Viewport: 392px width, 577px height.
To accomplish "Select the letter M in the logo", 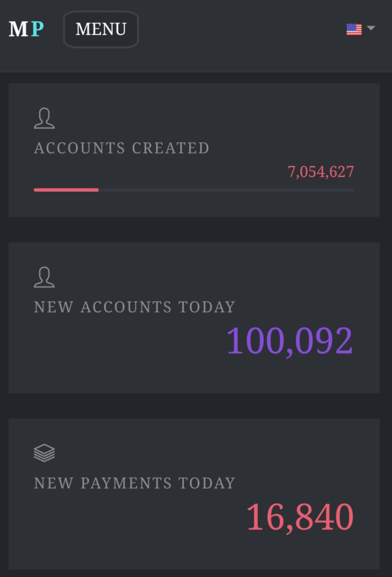I will coord(19,29).
